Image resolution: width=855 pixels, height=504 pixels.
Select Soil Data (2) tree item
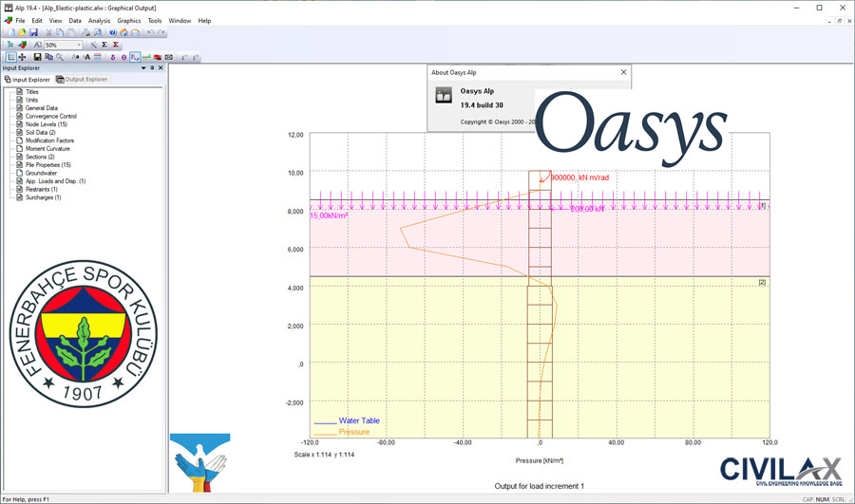coord(40,132)
